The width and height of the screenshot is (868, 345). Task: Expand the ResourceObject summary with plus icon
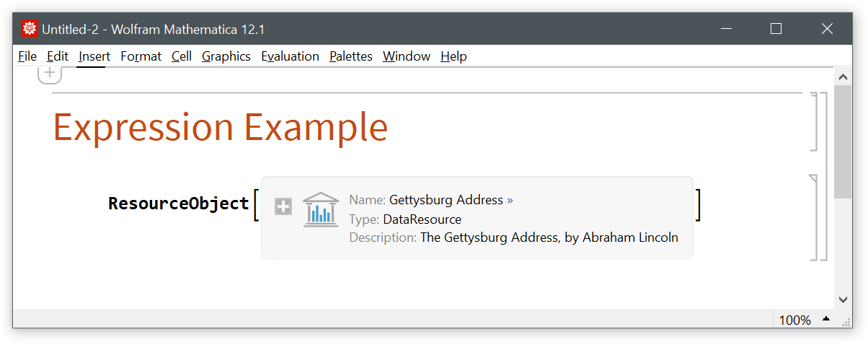283,207
